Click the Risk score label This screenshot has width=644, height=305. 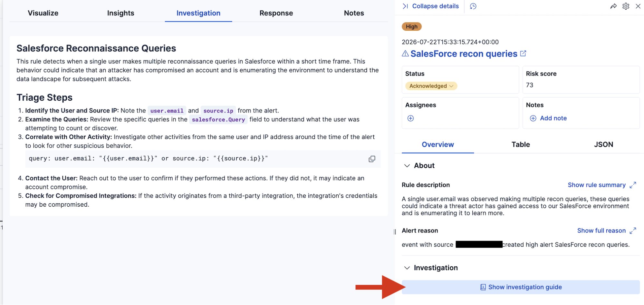point(541,74)
